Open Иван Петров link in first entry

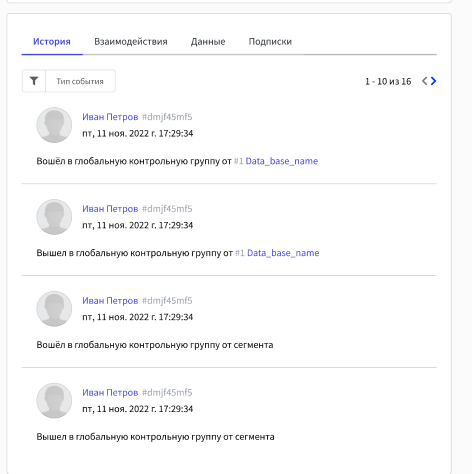click(x=110, y=117)
